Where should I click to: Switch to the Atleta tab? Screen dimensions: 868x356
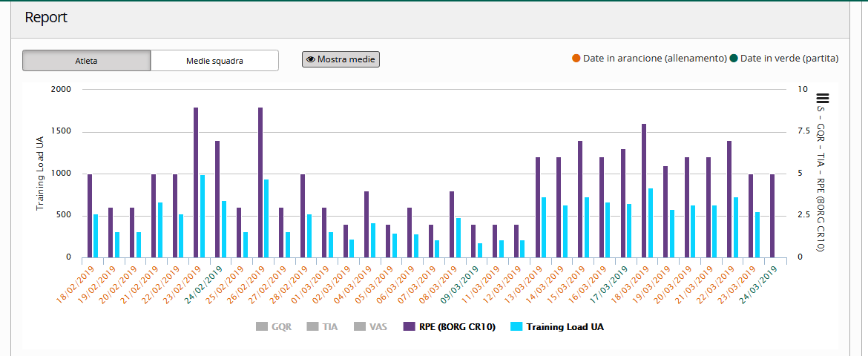(x=87, y=61)
